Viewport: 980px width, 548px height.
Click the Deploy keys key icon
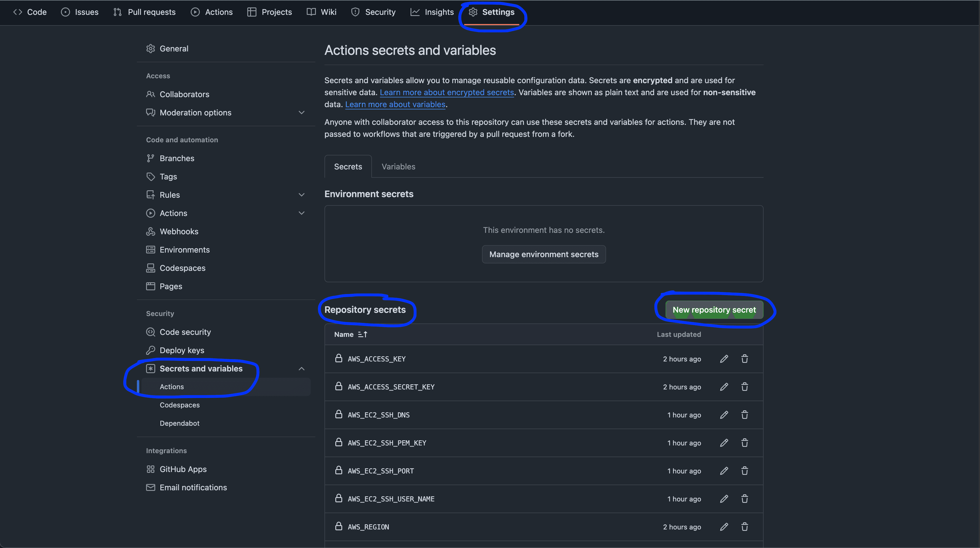tap(151, 350)
